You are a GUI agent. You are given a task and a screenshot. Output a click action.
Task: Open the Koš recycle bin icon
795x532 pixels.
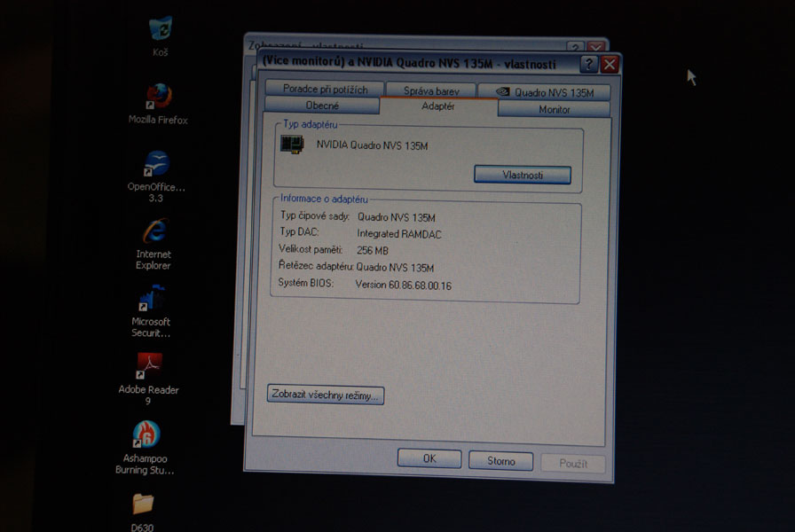click(161, 29)
